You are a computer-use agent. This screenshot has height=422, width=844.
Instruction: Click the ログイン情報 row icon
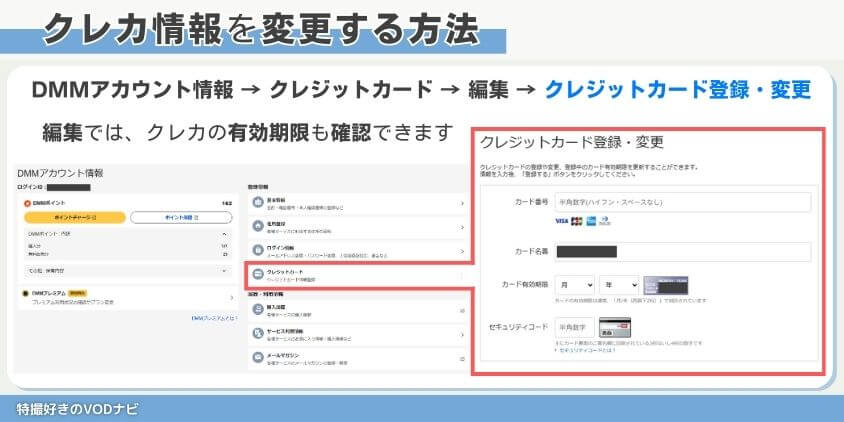[258, 251]
